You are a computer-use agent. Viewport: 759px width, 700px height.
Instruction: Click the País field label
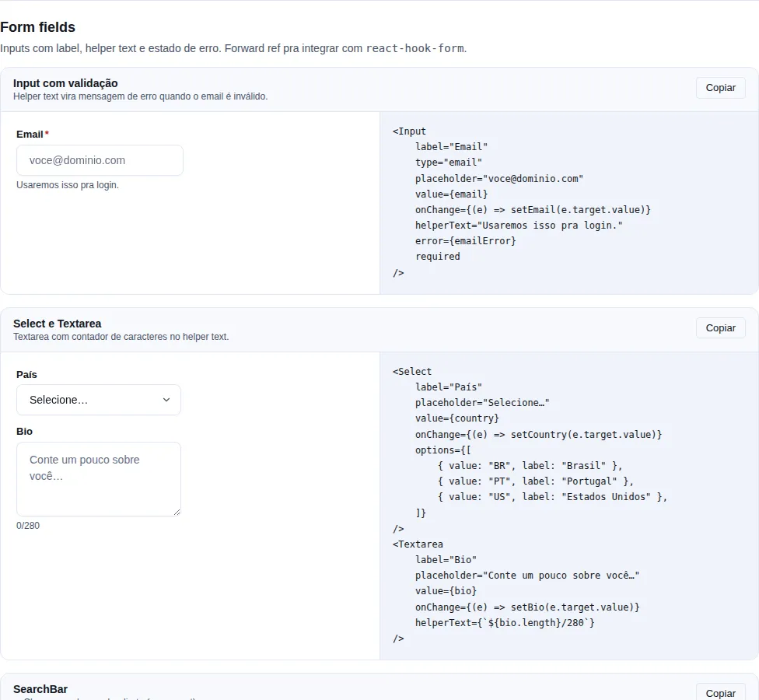pyautogui.click(x=26, y=374)
